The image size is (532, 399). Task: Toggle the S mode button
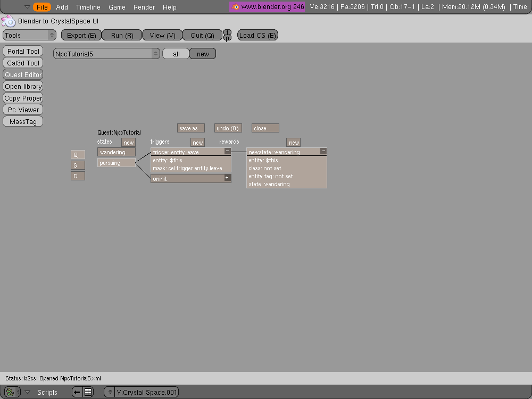78,165
